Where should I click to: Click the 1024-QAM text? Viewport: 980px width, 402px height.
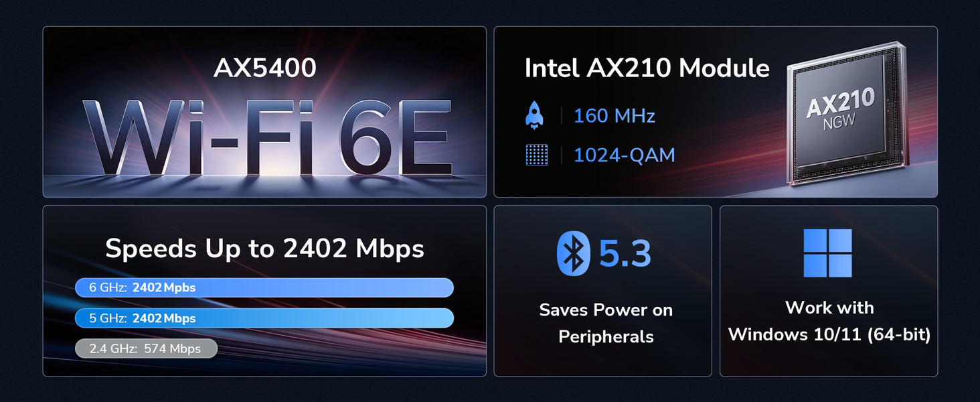624,155
